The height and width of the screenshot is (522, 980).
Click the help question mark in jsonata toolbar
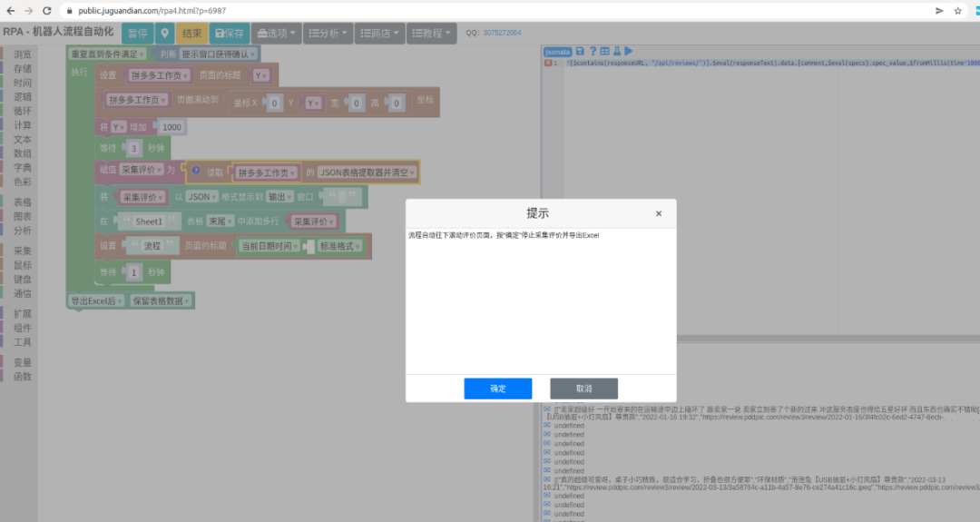(x=593, y=51)
